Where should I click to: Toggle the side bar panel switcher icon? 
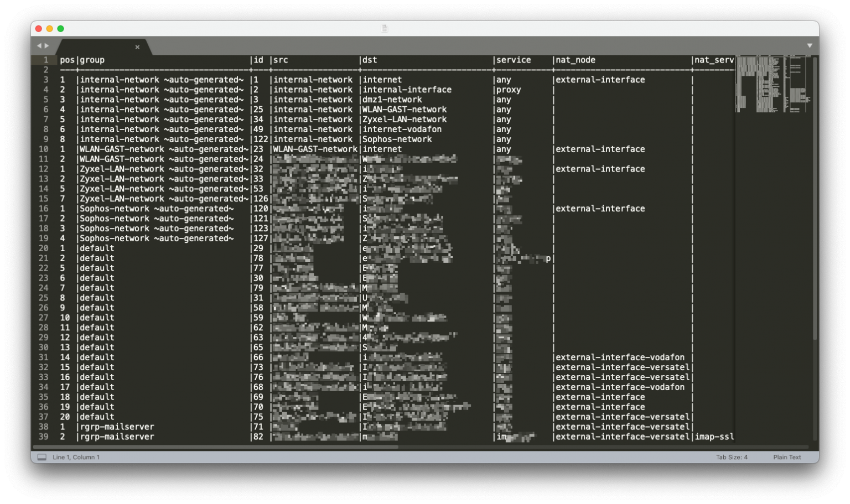[42, 457]
